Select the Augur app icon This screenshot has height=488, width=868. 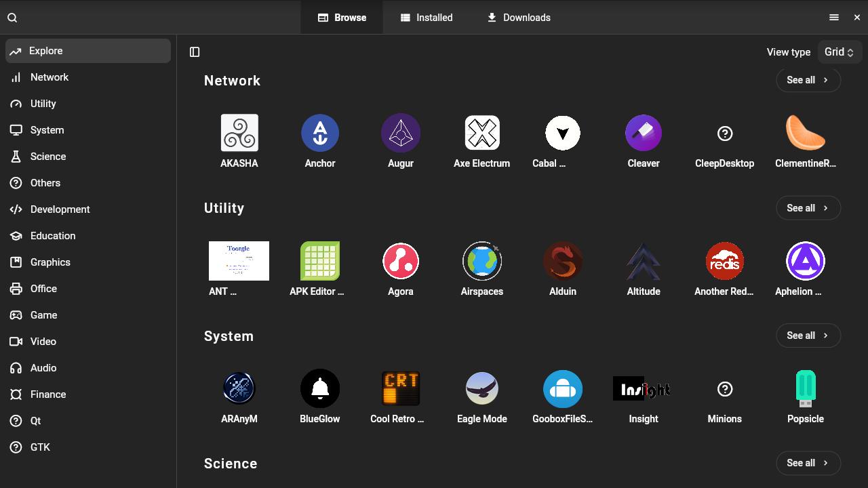pos(401,133)
